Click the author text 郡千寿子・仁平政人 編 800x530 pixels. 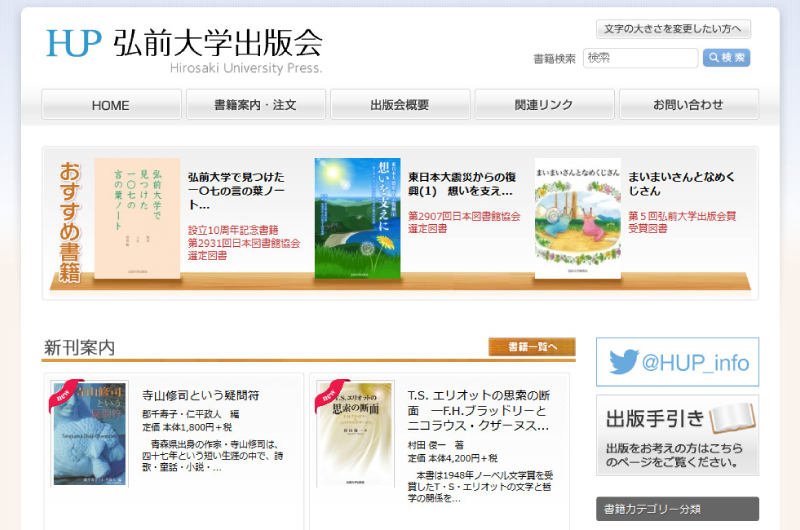pyautogui.click(x=190, y=414)
